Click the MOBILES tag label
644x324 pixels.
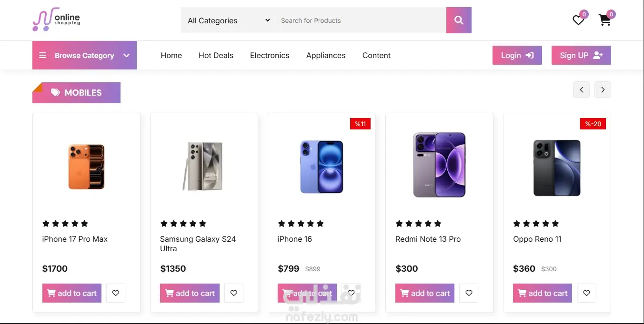pyautogui.click(x=77, y=93)
